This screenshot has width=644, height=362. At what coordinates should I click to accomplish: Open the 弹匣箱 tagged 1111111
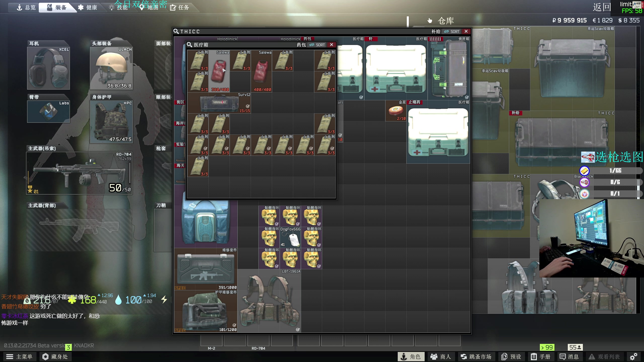449,68
